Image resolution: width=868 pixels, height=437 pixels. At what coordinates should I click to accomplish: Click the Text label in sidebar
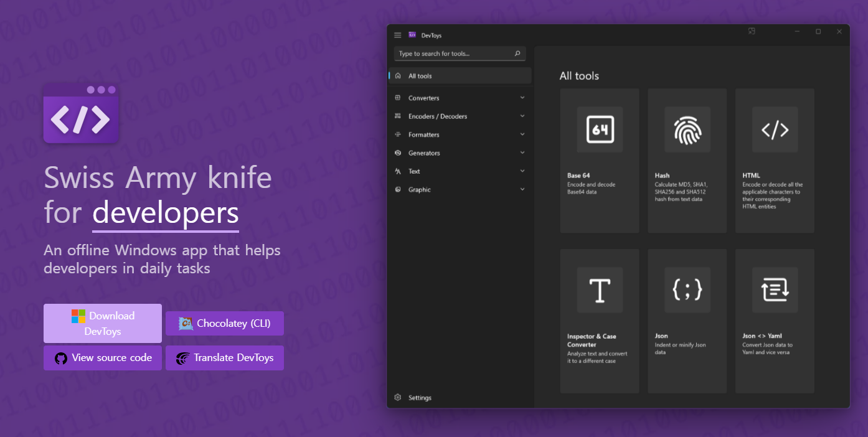414,171
